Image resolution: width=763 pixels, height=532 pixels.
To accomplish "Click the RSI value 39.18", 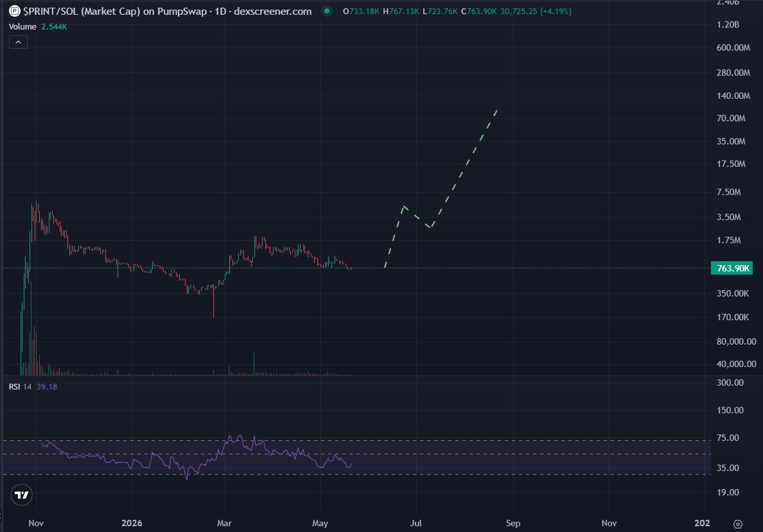I will pyautogui.click(x=47, y=386).
